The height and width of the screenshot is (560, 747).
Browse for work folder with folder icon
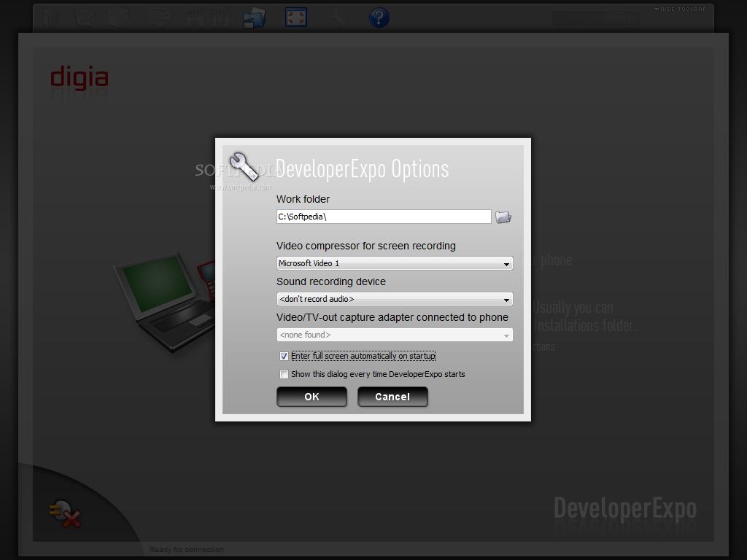503,217
